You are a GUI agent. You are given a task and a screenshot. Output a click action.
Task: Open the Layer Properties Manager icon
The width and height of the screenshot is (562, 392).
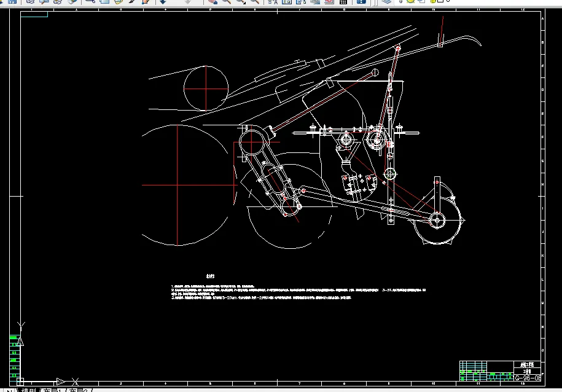click(386, 2)
